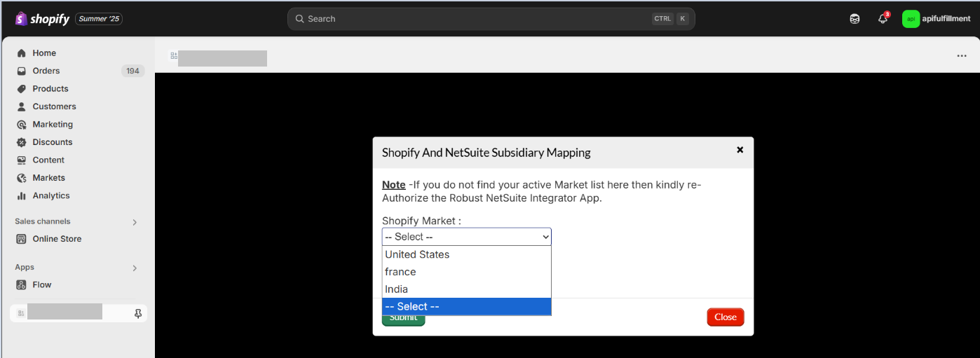Click the Orders inbox icon
Viewport: 980px width, 358px height.
click(x=21, y=71)
